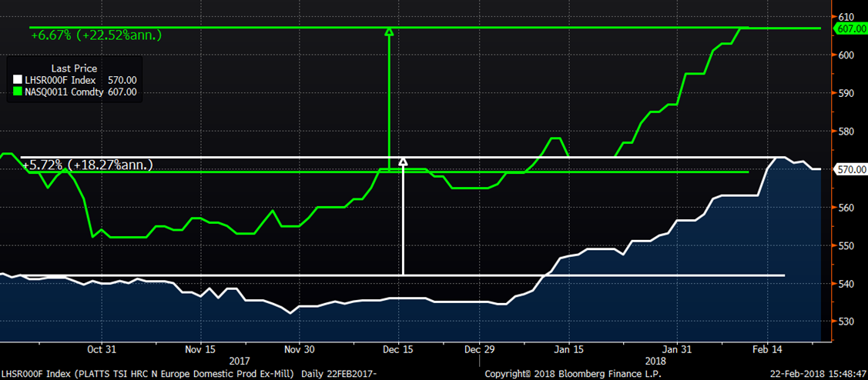Screen dimensions: 868x380
Task: Click the green arrowhead at the top annotation
Action: [x=389, y=32]
